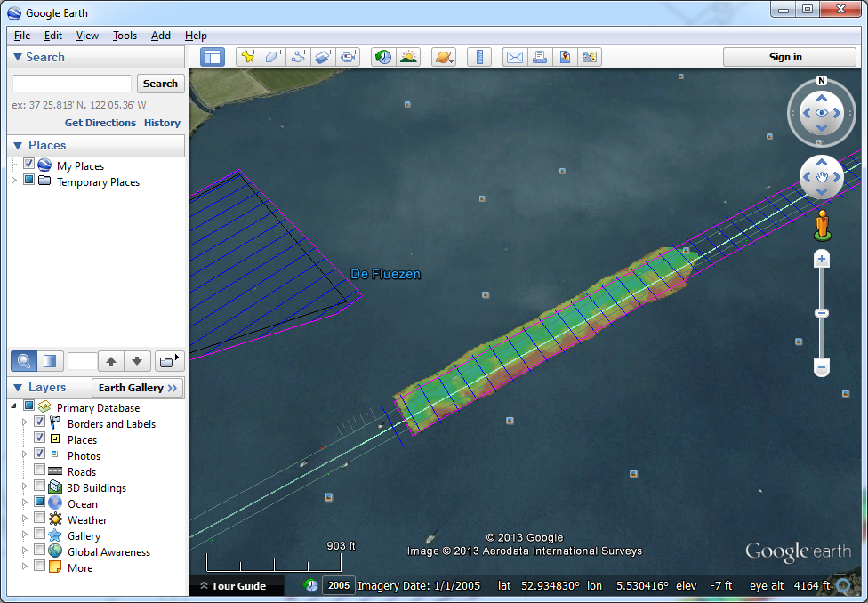View in Google Maps toolbar icon

point(565,57)
